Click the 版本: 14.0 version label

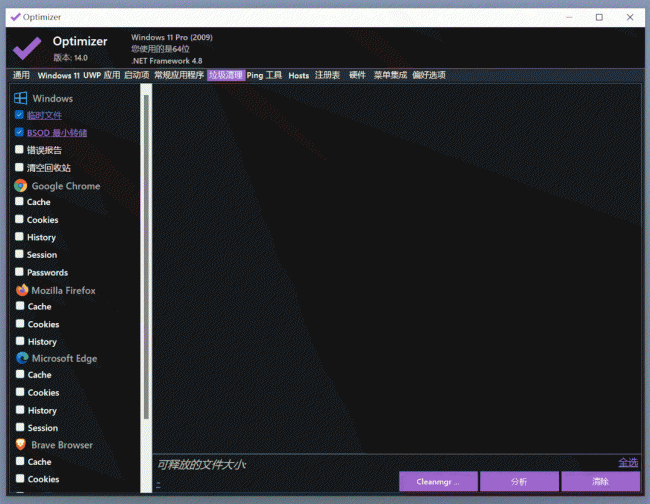coord(70,58)
